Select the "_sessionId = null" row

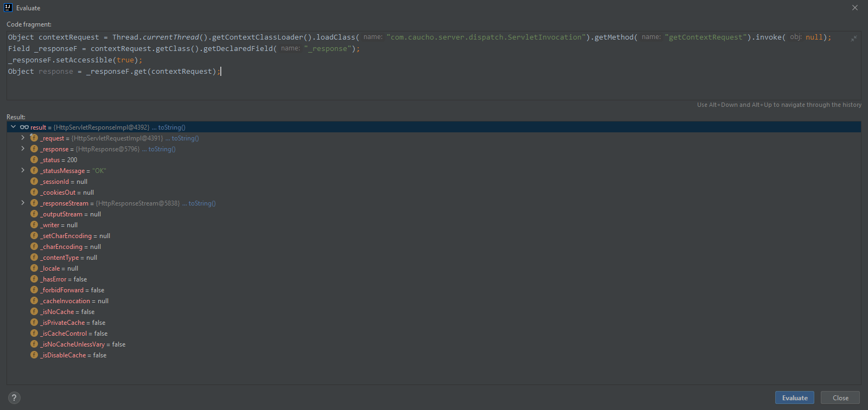pyautogui.click(x=434, y=182)
